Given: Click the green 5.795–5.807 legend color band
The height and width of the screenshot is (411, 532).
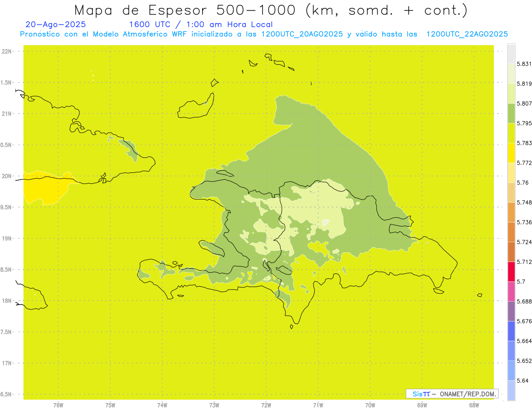Looking at the screenshot, I should tap(511, 113).
